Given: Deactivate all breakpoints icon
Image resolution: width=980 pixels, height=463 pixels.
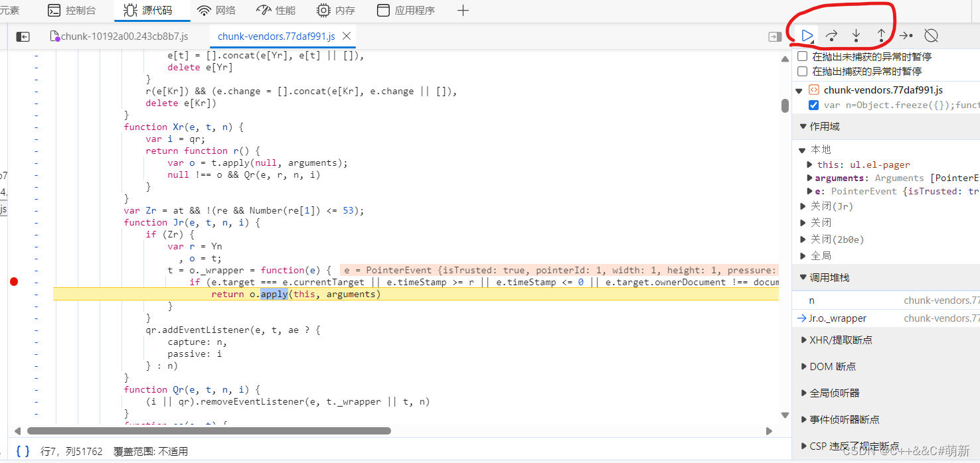Looking at the screenshot, I should point(932,35).
